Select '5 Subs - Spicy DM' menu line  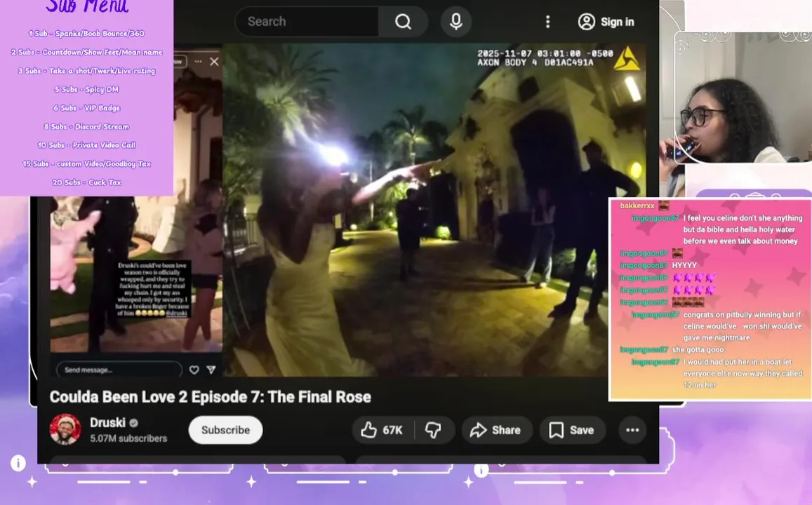(86, 90)
